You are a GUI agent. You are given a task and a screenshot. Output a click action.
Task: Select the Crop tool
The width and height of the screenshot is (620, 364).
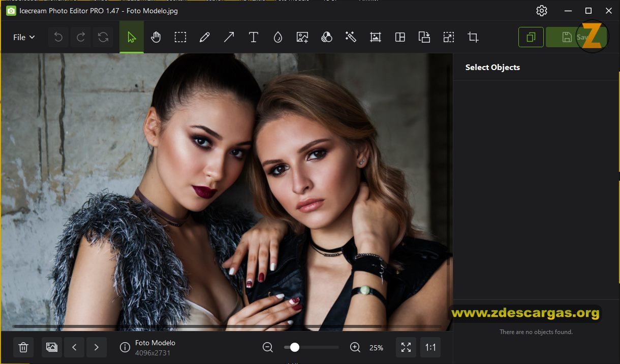(x=473, y=37)
